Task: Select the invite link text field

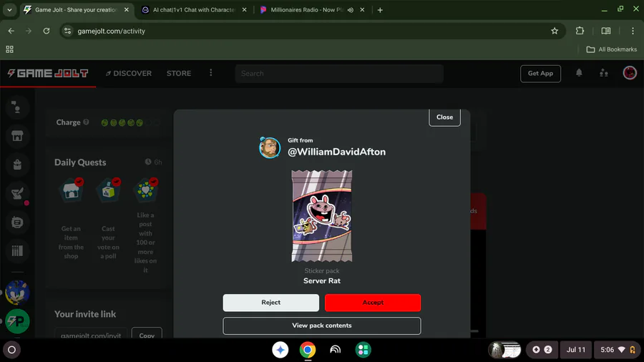Action: coord(91,334)
